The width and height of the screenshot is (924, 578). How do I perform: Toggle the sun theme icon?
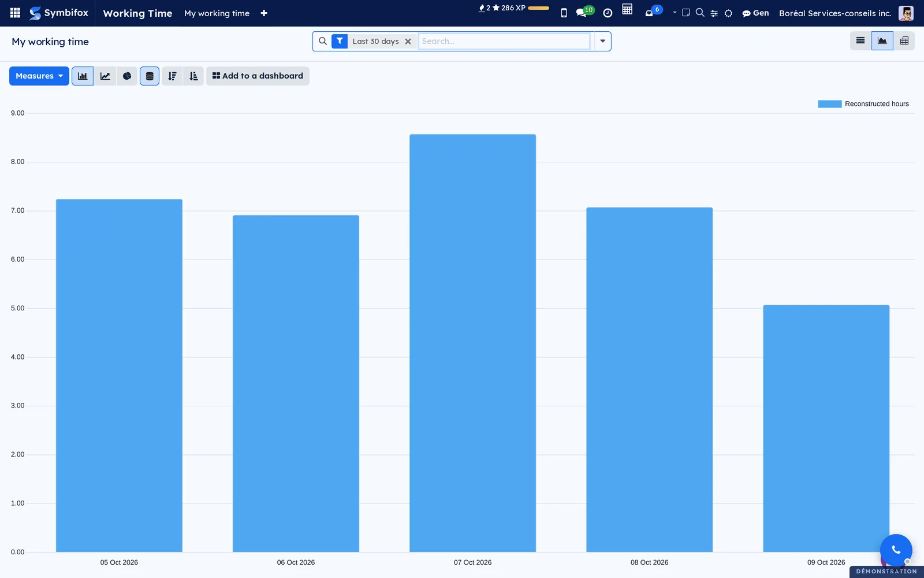pos(729,13)
